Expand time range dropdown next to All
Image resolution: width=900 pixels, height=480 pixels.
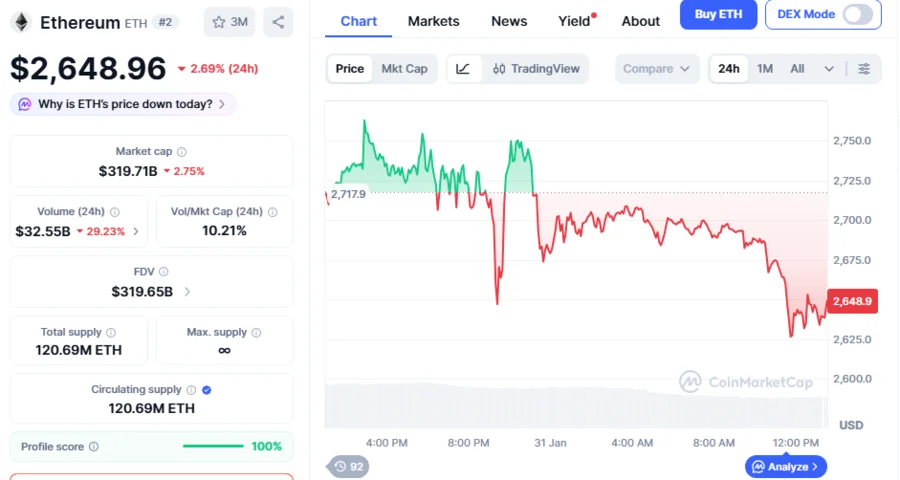click(829, 69)
